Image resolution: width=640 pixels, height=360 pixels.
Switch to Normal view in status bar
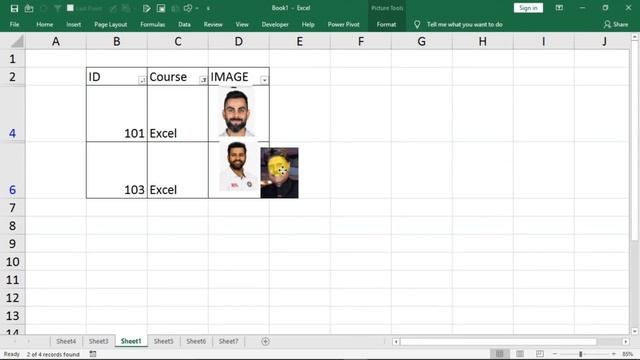500,354
